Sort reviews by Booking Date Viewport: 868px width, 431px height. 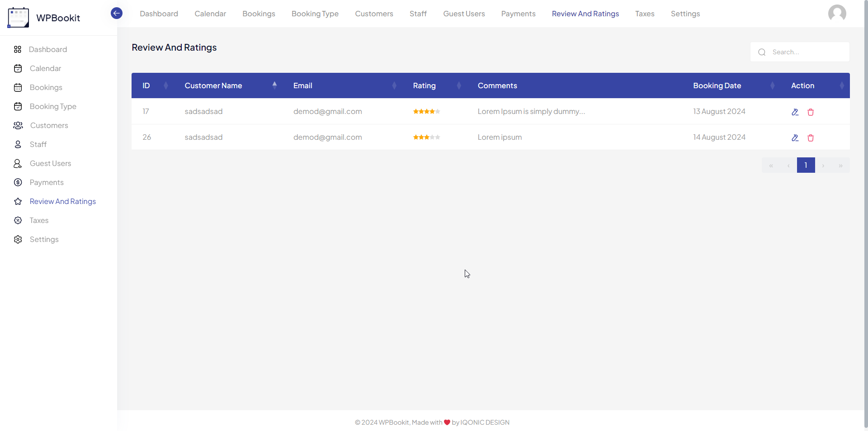(x=772, y=85)
